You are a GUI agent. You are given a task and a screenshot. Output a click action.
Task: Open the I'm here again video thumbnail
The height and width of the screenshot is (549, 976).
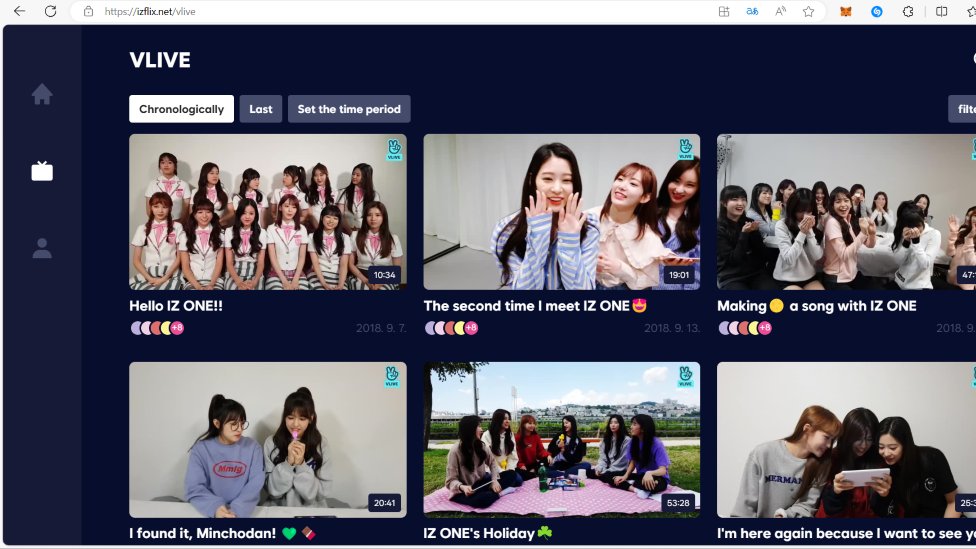(847, 439)
